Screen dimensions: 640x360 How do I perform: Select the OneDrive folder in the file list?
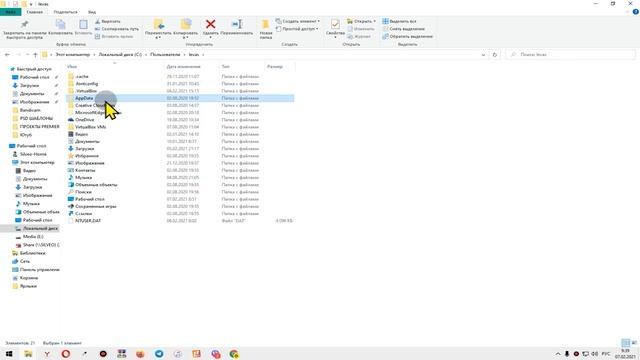pos(84,120)
